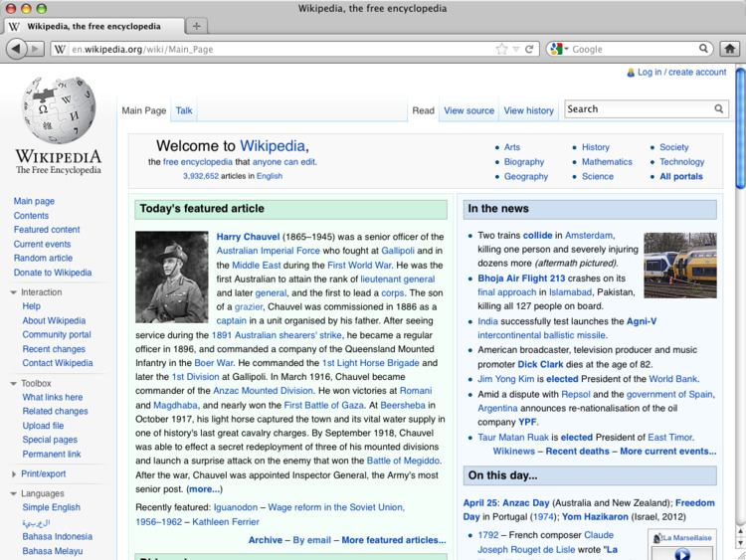Collapse the Toolbox sidebar section
Image resolution: width=746 pixels, height=560 pixels.
coord(13,384)
